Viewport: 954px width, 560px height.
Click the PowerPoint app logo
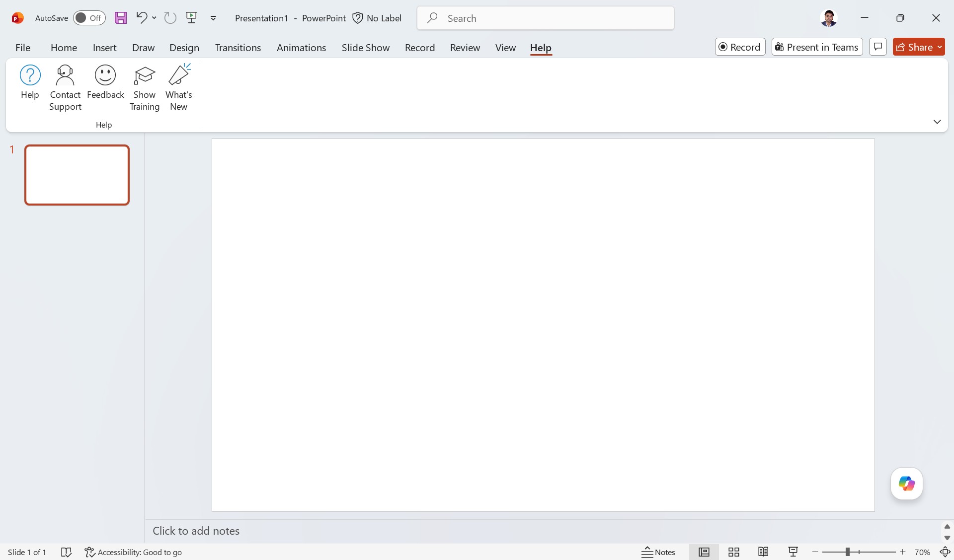click(x=18, y=18)
